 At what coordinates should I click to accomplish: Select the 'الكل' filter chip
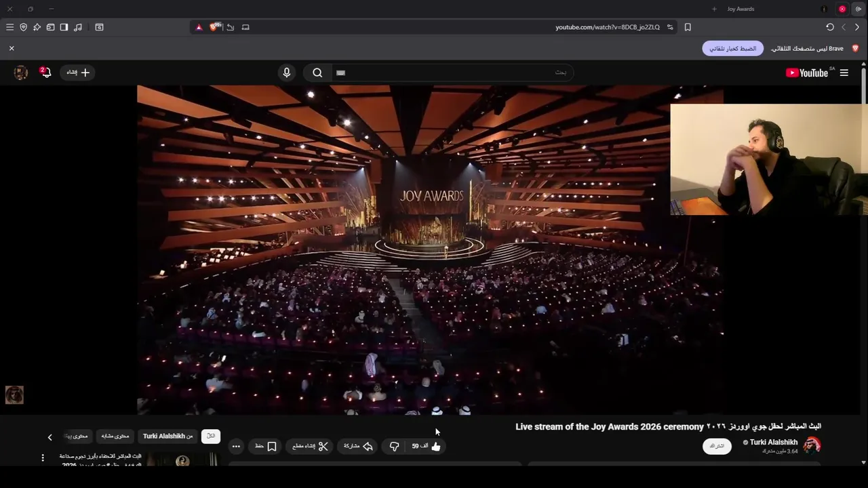pos(211,436)
